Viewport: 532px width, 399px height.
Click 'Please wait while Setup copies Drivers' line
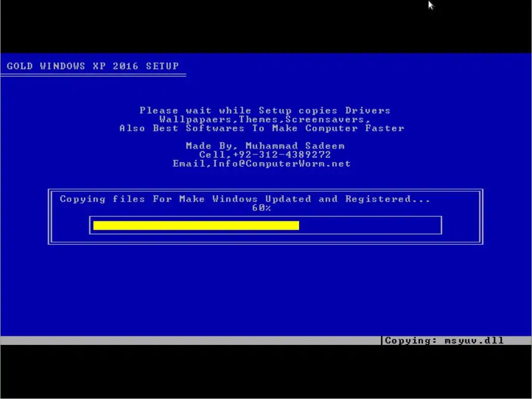[265, 111]
